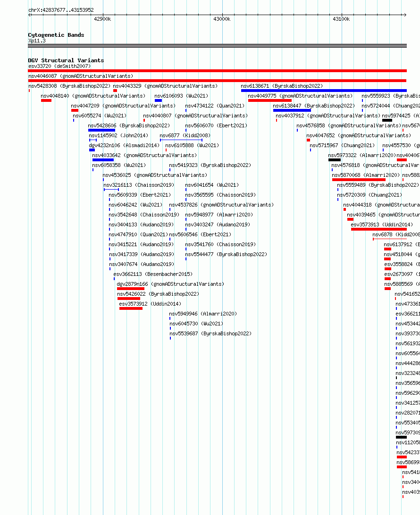This screenshot has width=420, height=515.
Task: Open variant nsv4048140 label
Action: [x=93, y=96]
